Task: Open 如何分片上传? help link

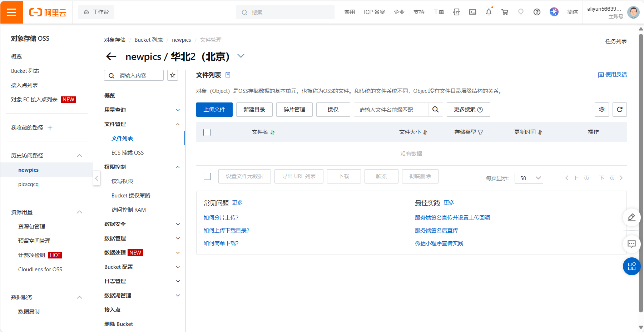Action: 221,218
